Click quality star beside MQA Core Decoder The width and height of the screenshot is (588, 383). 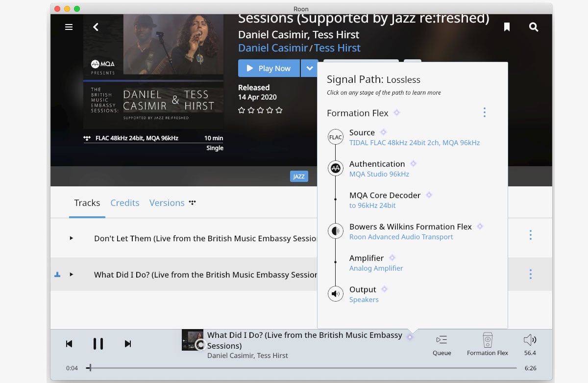tap(429, 195)
